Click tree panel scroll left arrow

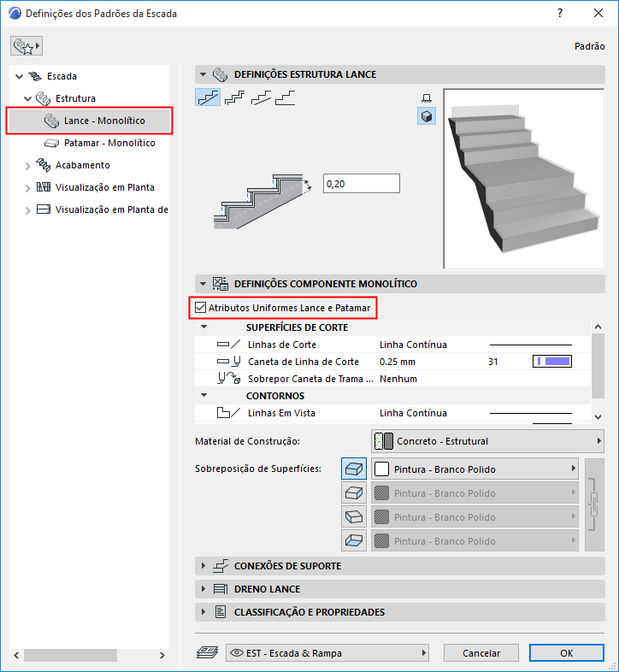(16, 655)
